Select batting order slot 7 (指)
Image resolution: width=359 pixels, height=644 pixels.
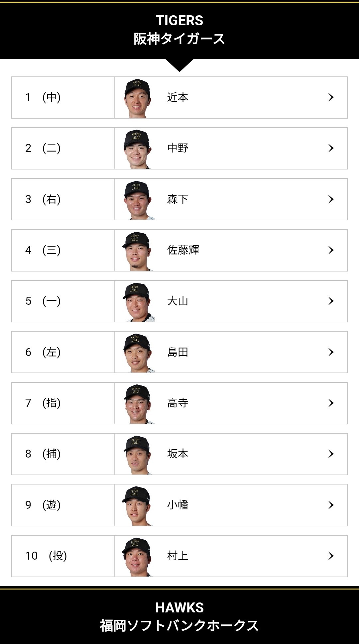tap(43, 403)
